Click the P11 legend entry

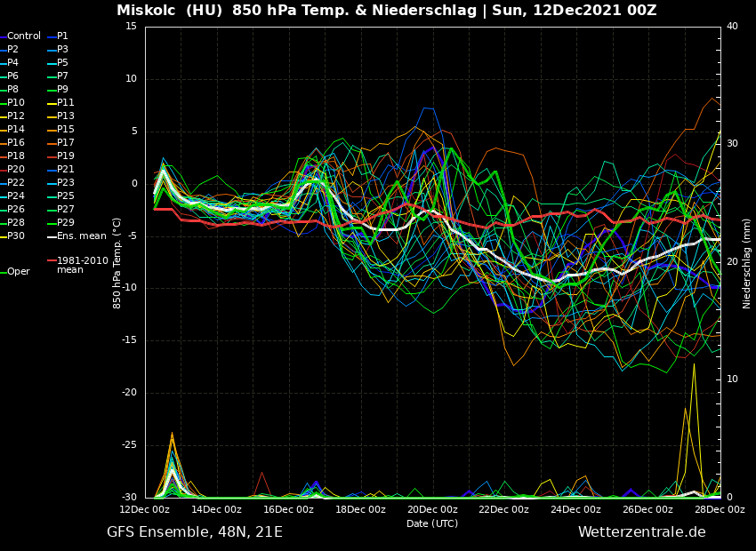[x=65, y=103]
